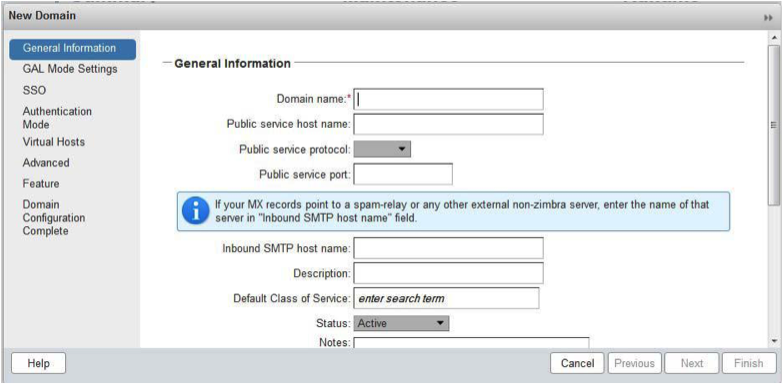Click the General Information section heading
This screenshot has width=782, height=384.
[x=232, y=64]
